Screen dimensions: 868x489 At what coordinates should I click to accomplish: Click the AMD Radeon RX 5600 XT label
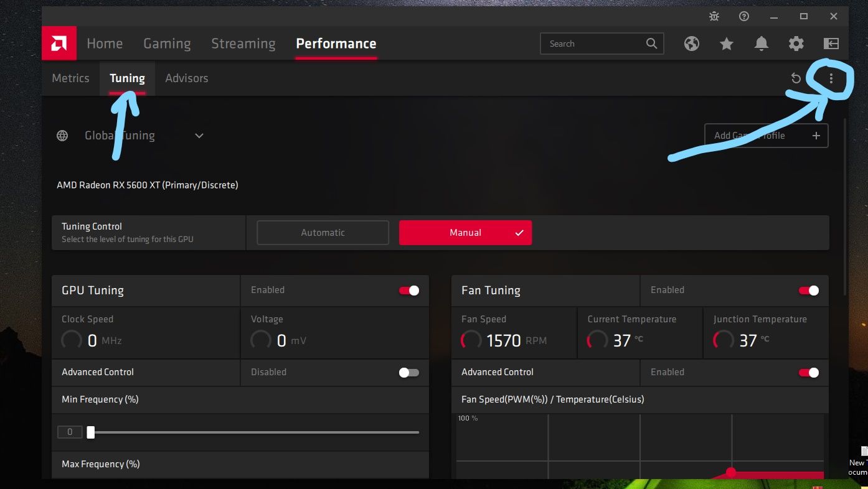pos(148,185)
